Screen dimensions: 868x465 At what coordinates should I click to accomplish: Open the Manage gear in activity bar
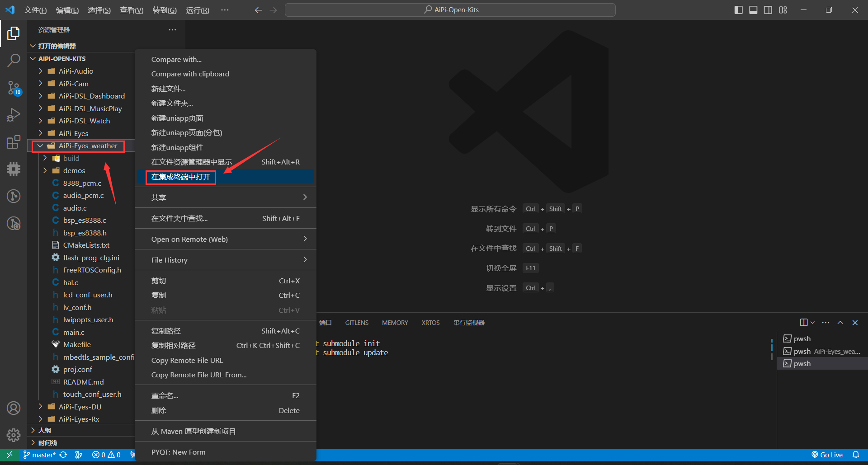pyautogui.click(x=14, y=435)
